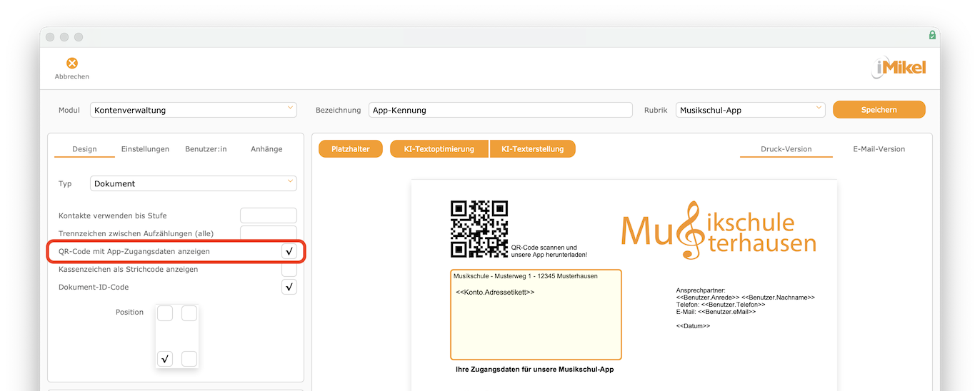Select the top-right Position checkbox

(x=189, y=313)
